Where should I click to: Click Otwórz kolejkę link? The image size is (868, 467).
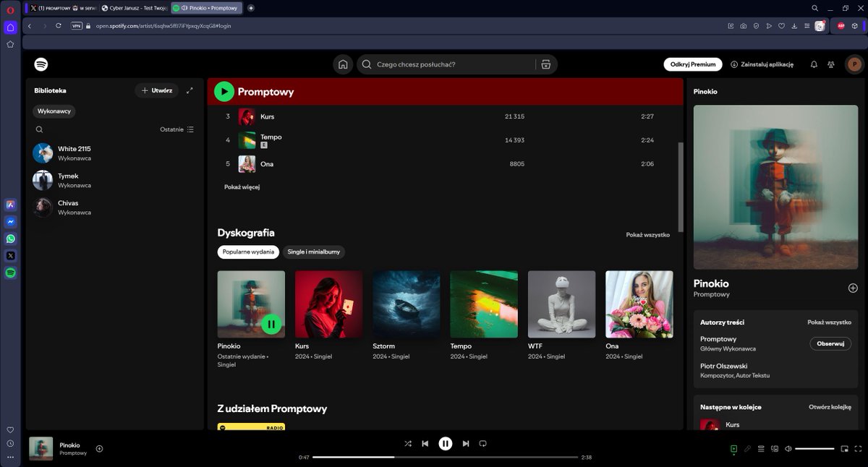point(830,407)
